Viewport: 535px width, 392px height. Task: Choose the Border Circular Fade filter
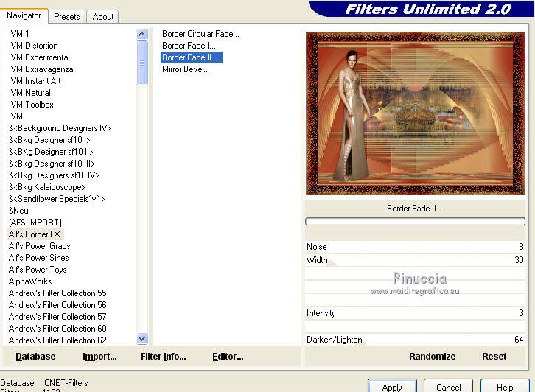(200, 34)
